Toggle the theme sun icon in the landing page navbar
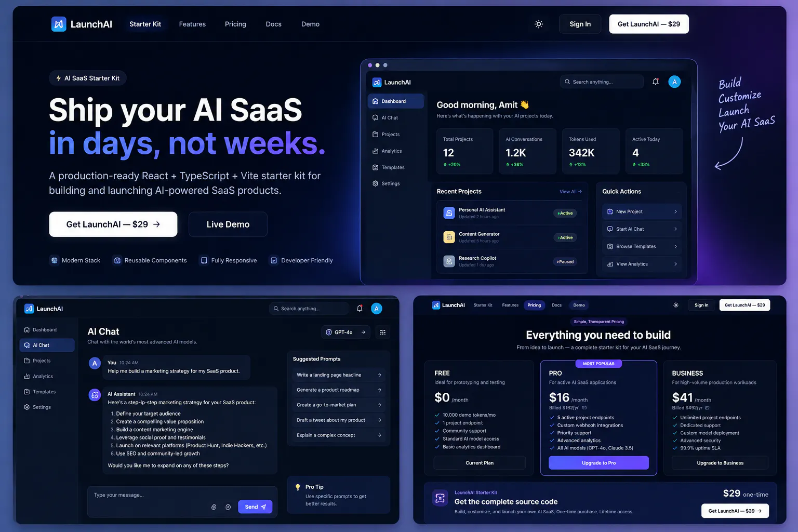This screenshot has width=798, height=532. pos(539,24)
